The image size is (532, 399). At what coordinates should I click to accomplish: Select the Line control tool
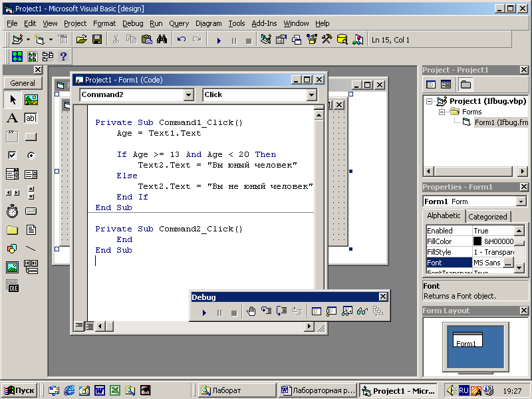tap(31, 249)
